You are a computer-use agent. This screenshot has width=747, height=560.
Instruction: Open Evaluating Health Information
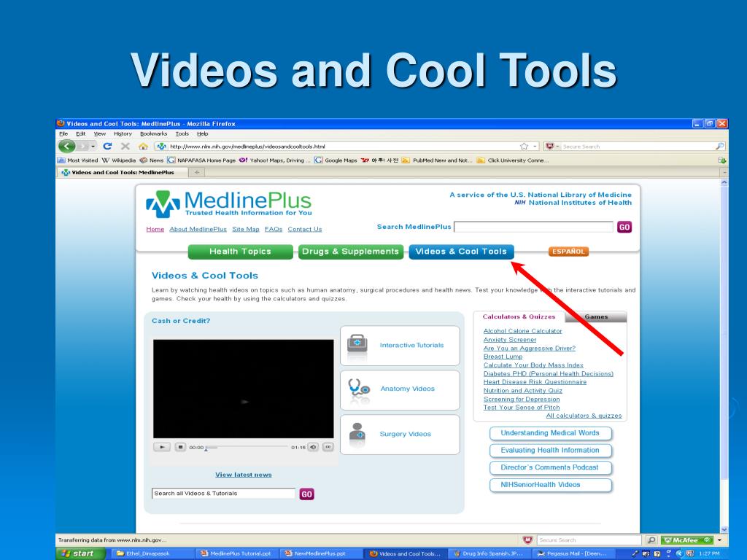550,451
